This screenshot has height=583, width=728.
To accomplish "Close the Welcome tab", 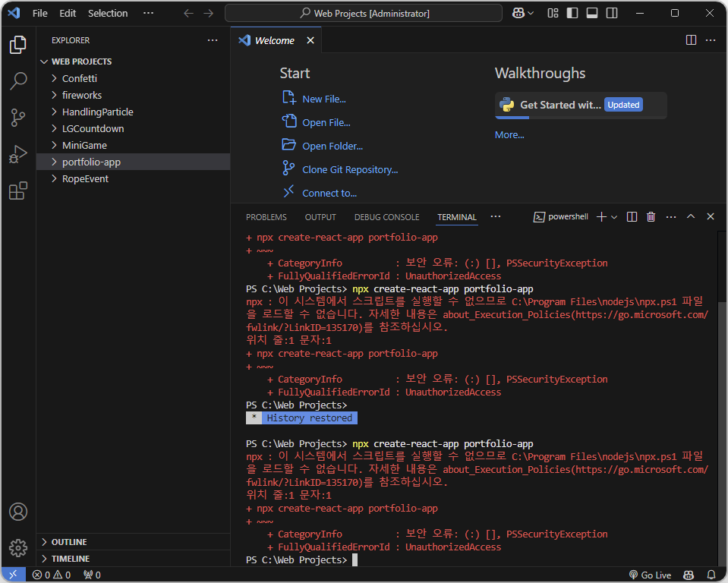I will [x=310, y=40].
